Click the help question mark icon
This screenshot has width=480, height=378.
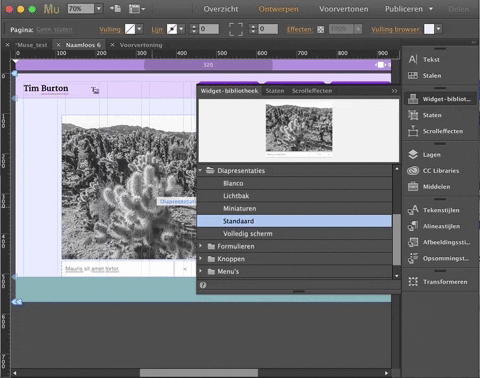coord(203,285)
